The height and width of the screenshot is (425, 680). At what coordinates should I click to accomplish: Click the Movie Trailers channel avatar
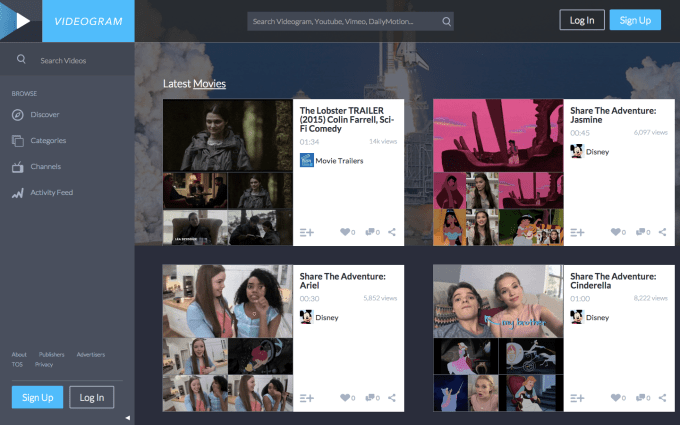(x=307, y=160)
